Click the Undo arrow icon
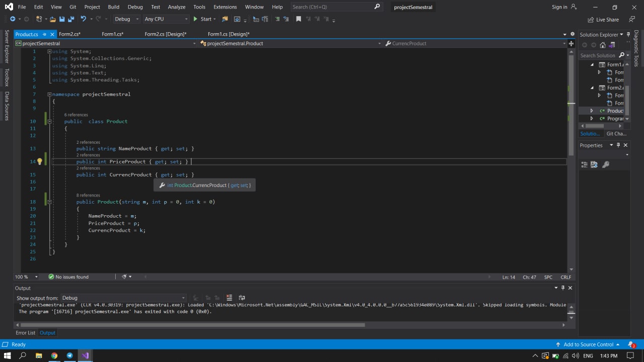The width and height of the screenshot is (644, 362). pos(83,19)
